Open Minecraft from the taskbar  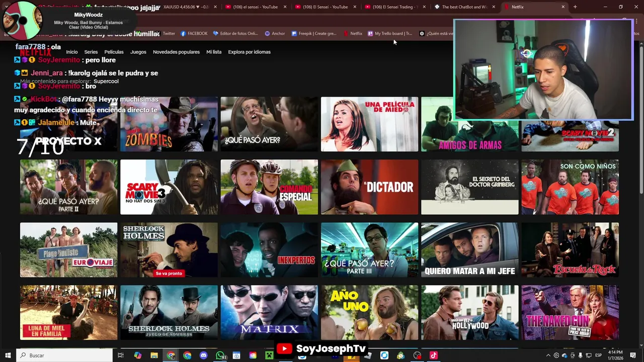[x=269, y=355]
